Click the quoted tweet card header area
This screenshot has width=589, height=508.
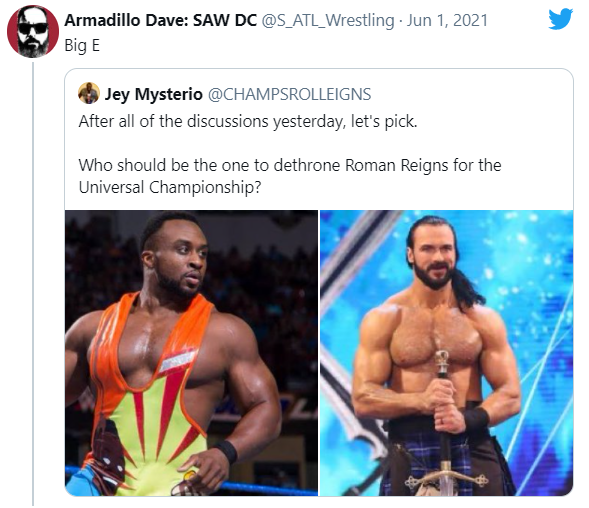click(x=319, y=94)
